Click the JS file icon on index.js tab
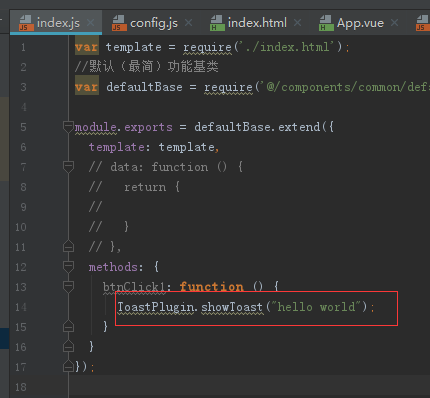 (x=26, y=23)
